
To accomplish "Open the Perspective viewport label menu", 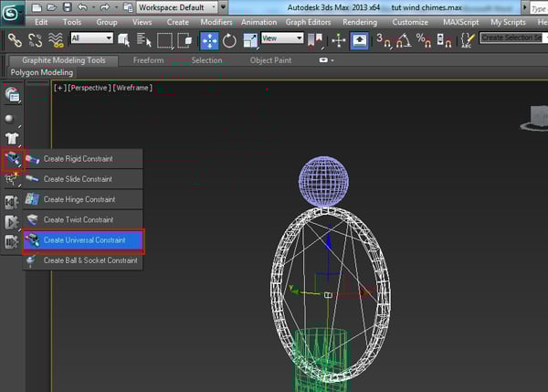I will (89, 88).
